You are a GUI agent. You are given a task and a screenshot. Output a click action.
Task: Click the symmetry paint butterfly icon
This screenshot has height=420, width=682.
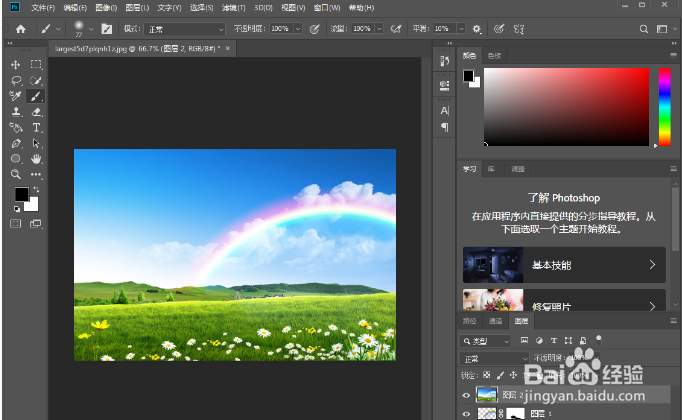click(x=519, y=29)
